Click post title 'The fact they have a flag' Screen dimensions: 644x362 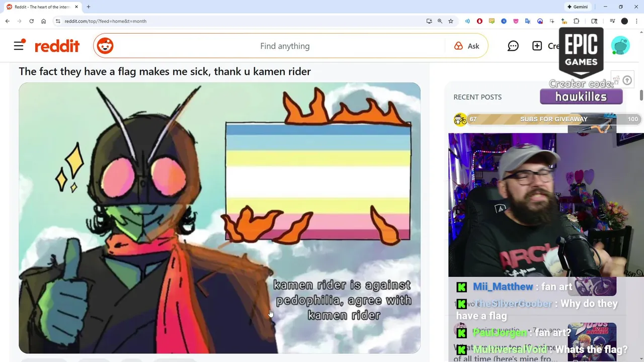(165, 71)
